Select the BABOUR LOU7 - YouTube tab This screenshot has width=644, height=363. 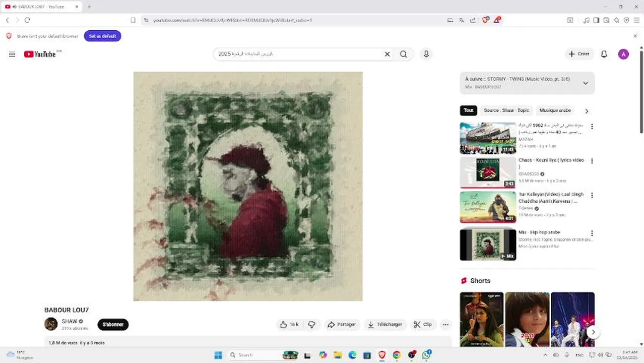click(42, 7)
